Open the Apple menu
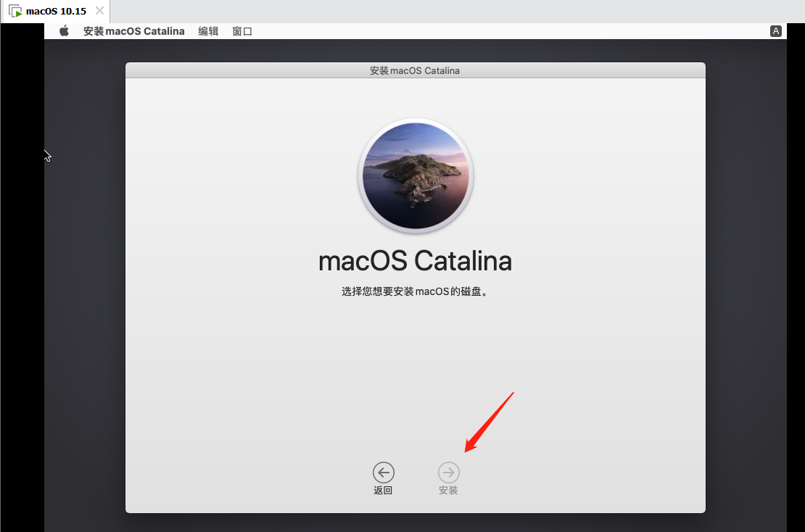The height and width of the screenshot is (532, 805). coord(64,31)
